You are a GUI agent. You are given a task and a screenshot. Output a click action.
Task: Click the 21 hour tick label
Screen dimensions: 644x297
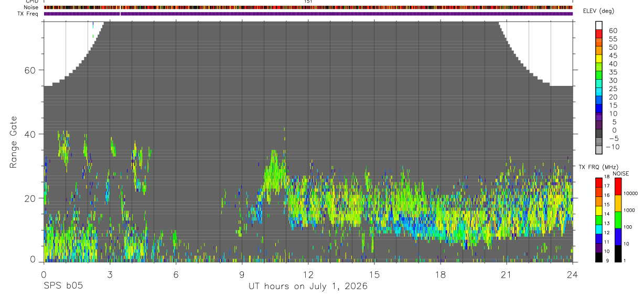[x=507, y=274]
